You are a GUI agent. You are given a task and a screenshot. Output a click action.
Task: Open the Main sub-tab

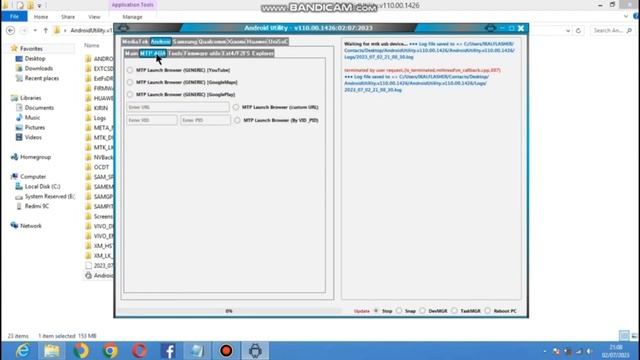[131, 53]
